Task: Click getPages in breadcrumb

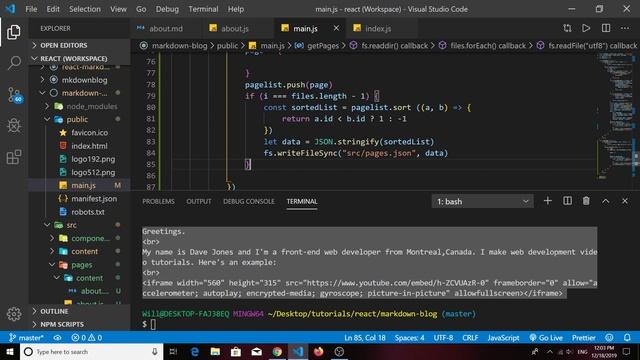Action: click(323, 46)
